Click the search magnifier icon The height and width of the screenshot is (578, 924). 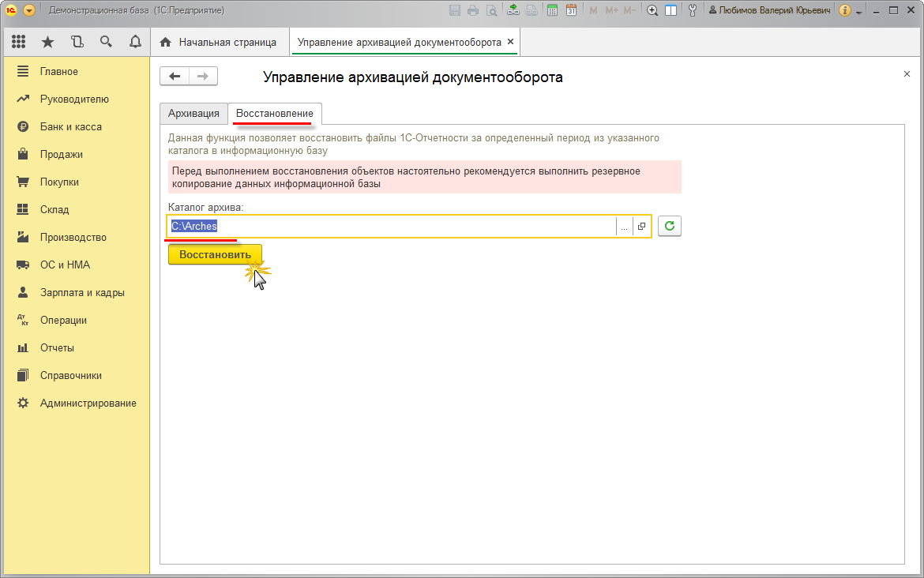point(106,42)
